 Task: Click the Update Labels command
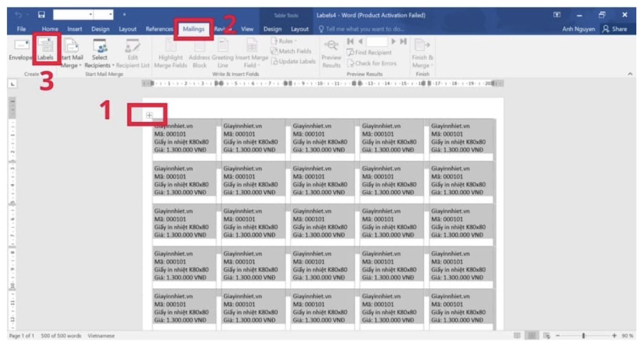tap(293, 62)
